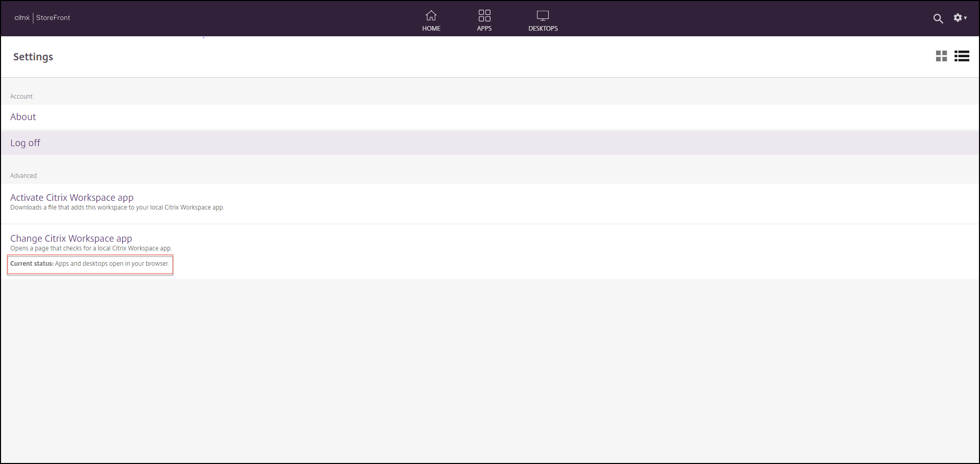Click the Settings page heading
Viewport: 980px width, 464px height.
click(33, 57)
